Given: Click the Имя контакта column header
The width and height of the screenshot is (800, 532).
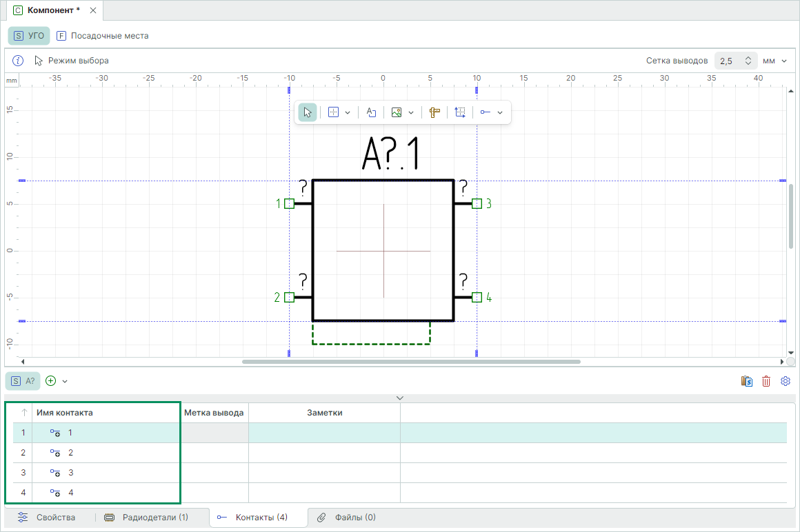Looking at the screenshot, I should pos(65,413).
